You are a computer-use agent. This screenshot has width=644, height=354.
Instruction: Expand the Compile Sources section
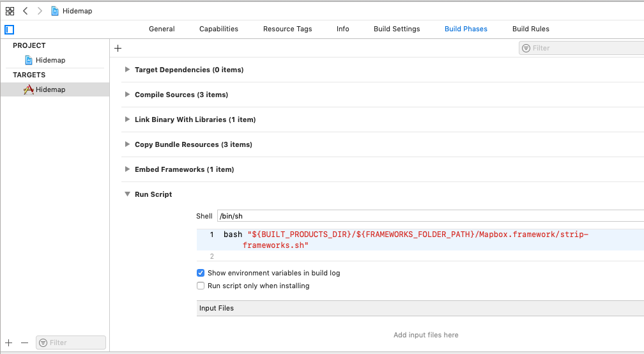pyautogui.click(x=128, y=95)
